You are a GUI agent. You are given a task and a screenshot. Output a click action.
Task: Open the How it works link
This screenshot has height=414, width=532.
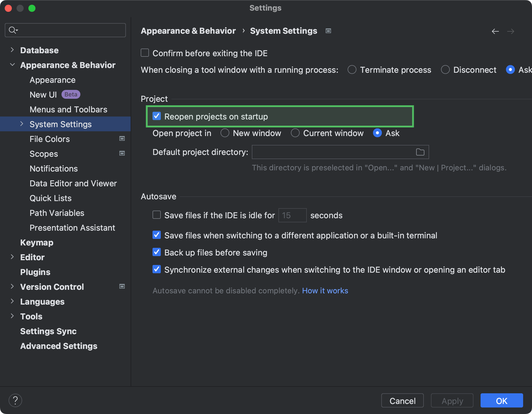[x=325, y=290]
